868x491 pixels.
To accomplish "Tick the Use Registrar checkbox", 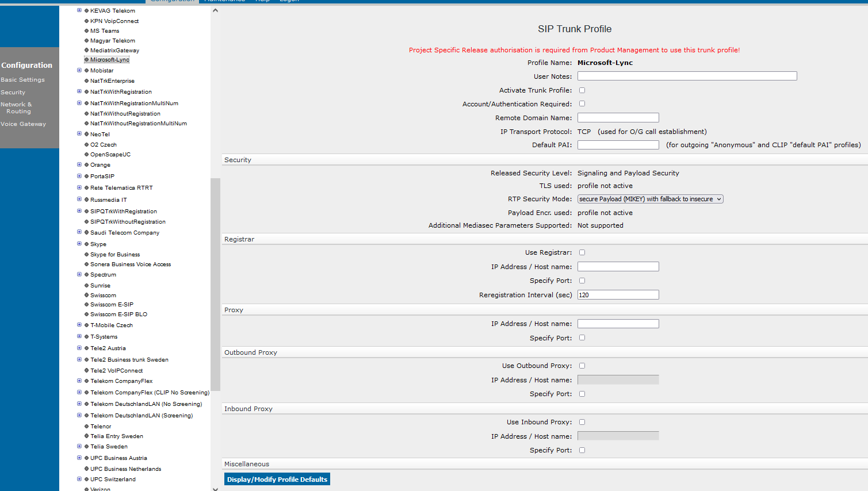I will (x=582, y=252).
